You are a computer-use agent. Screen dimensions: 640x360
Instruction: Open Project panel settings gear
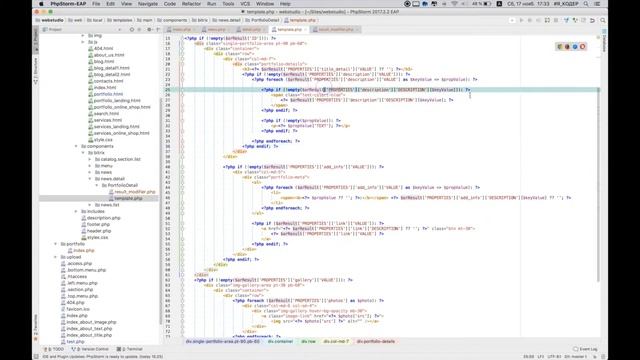pos(149,29)
